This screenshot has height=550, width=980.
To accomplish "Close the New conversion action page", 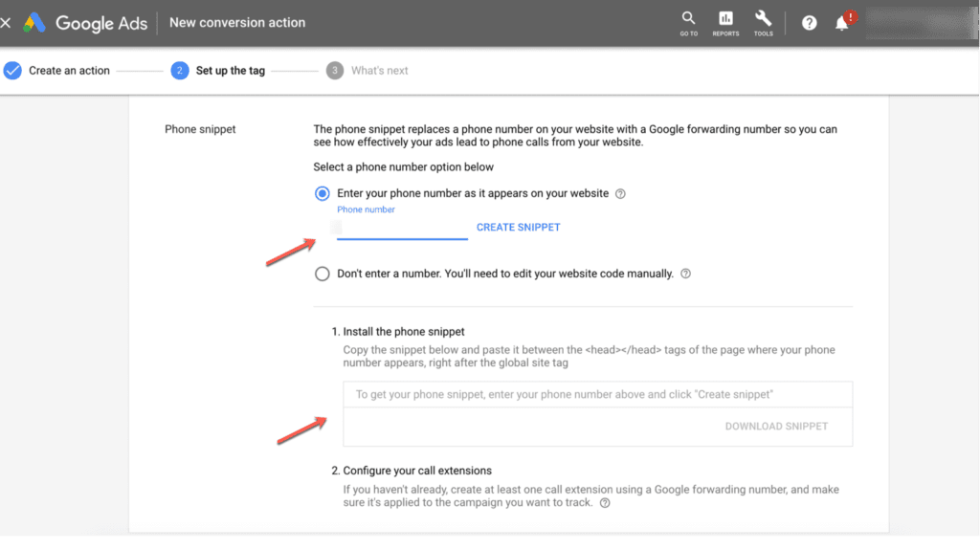I will coord(6,23).
